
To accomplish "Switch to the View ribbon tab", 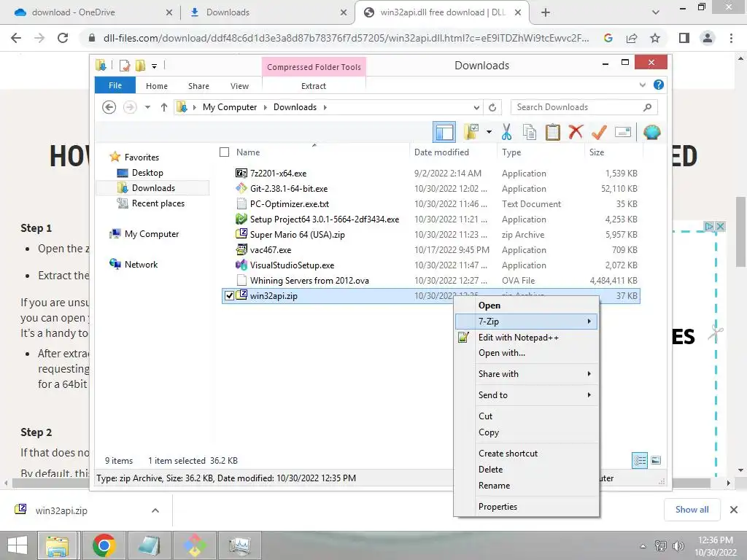I will point(239,86).
